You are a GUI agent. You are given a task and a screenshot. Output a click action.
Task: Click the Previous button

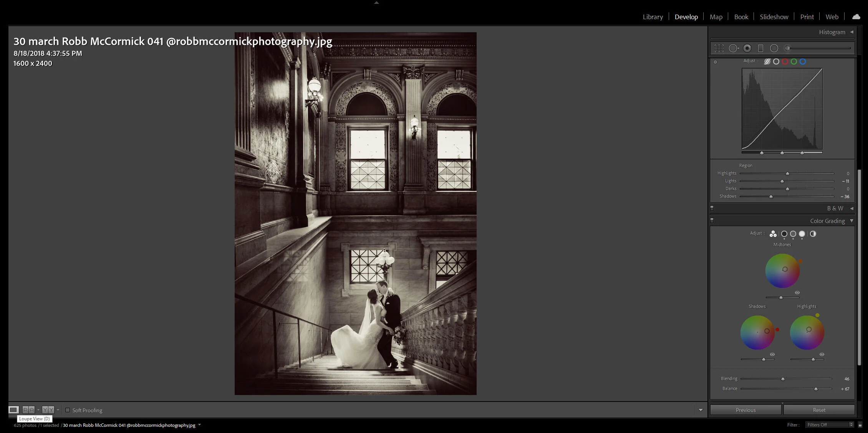745,410
